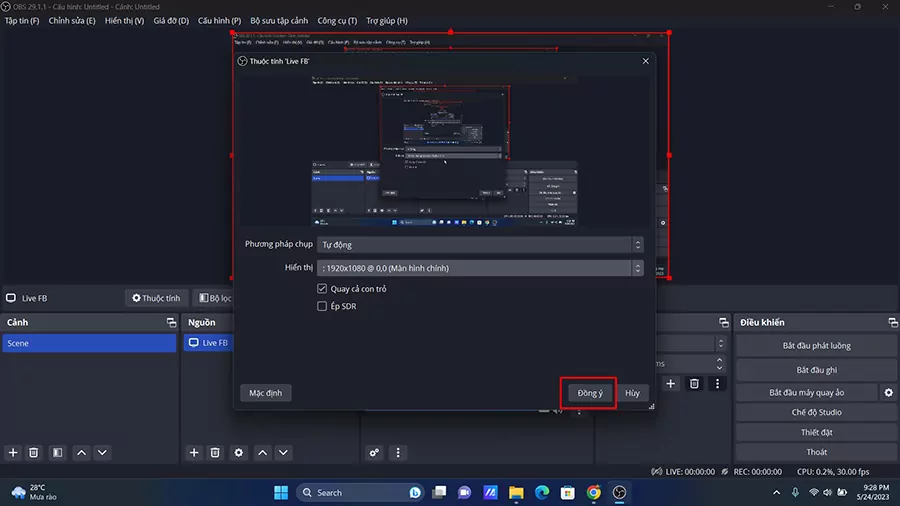Click Bắt đầu ghi button
This screenshot has width=900, height=506.
point(816,370)
